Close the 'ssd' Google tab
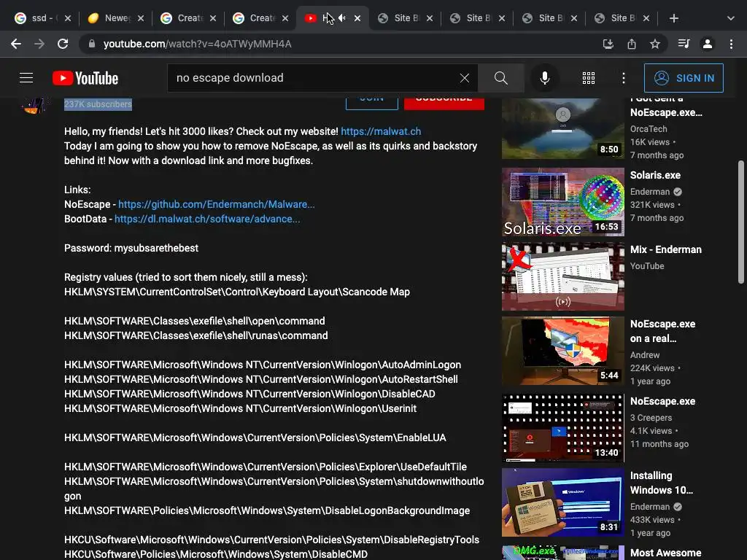 pos(68,18)
